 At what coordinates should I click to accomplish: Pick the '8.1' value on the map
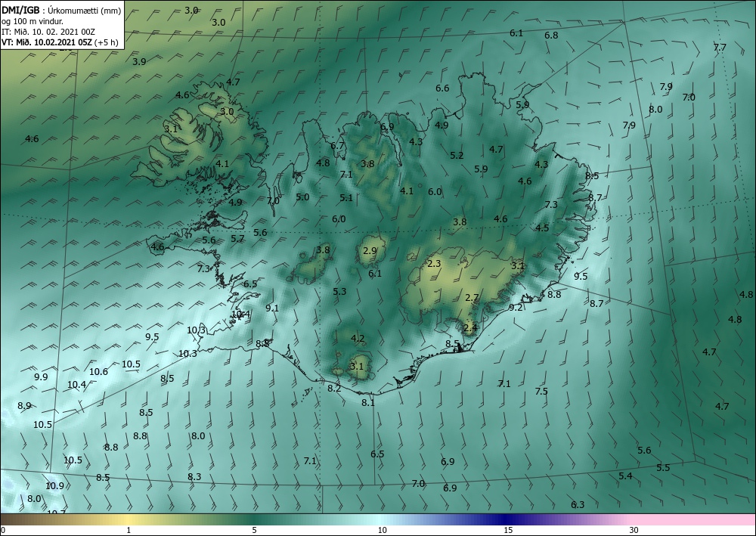coord(368,402)
